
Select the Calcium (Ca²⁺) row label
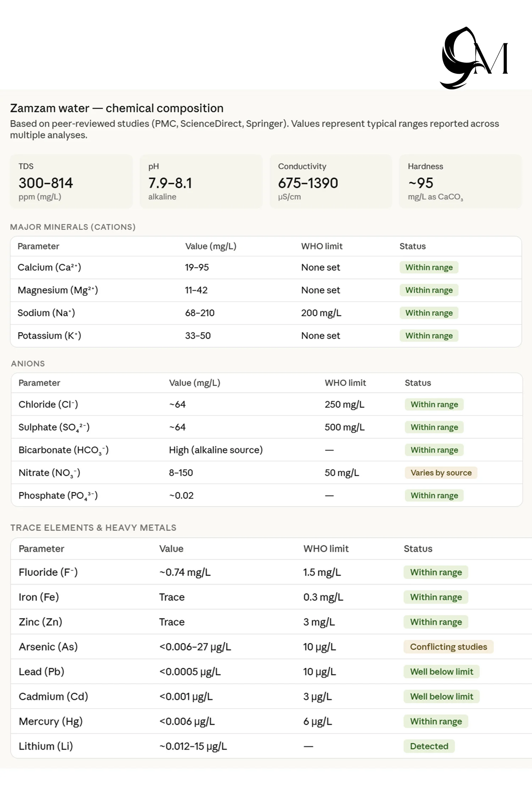pos(49,267)
